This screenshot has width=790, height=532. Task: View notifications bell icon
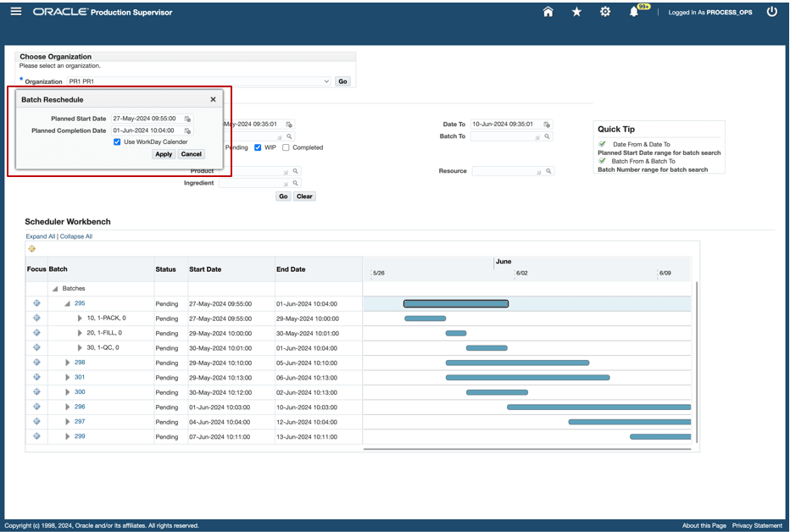(x=634, y=12)
